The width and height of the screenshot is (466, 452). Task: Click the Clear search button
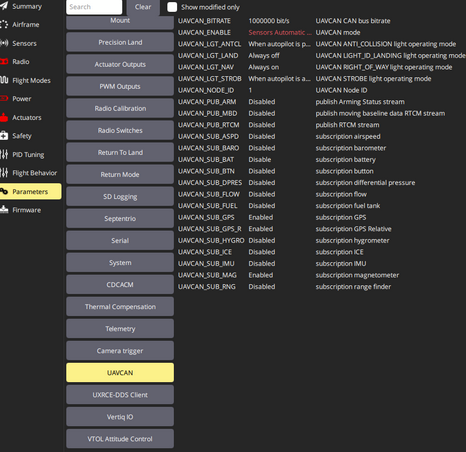click(x=143, y=7)
